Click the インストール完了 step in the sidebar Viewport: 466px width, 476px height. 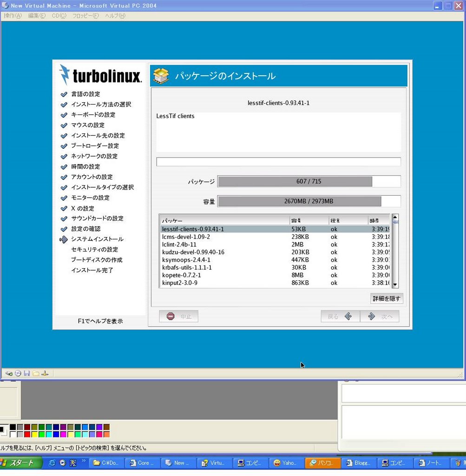(92, 270)
